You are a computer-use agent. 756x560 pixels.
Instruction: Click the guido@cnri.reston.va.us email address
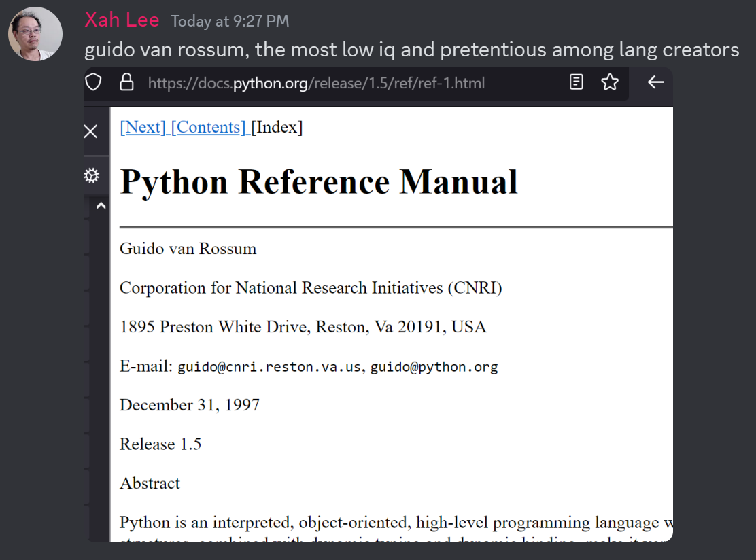(x=269, y=367)
